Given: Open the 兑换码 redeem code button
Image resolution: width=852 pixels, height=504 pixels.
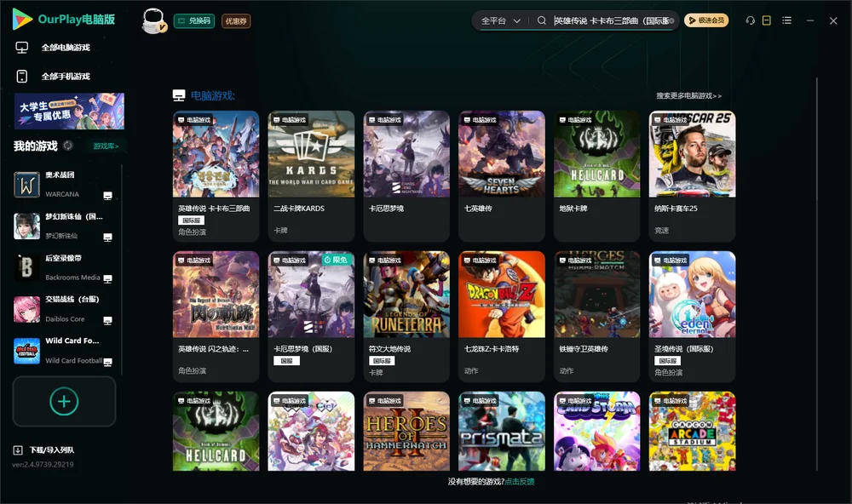Looking at the screenshot, I should (194, 21).
